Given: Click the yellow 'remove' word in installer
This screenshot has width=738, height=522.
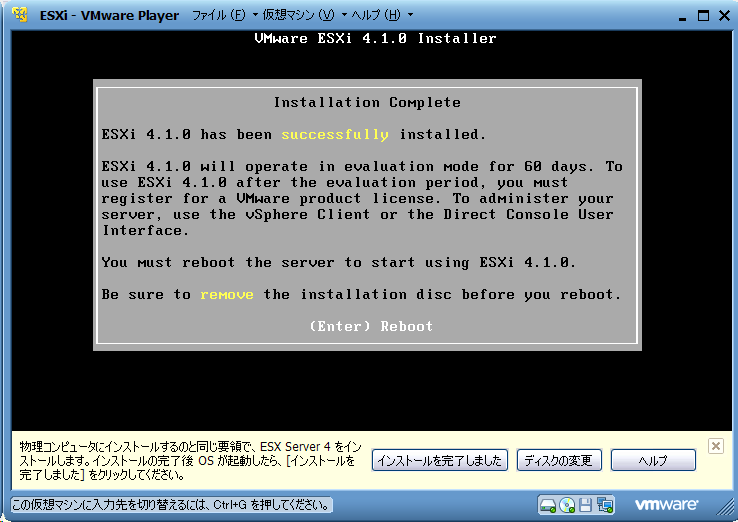Looking at the screenshot, I should point(227,295).
